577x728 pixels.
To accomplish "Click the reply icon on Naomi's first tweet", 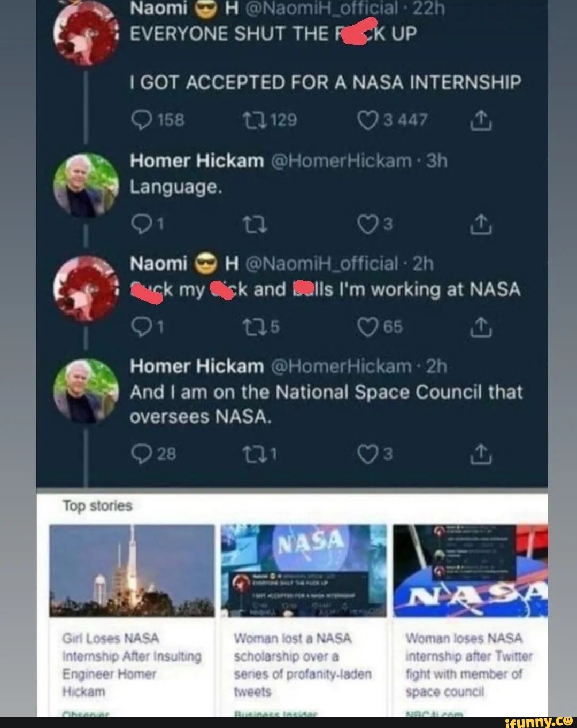I will click(x=141, y=119).
